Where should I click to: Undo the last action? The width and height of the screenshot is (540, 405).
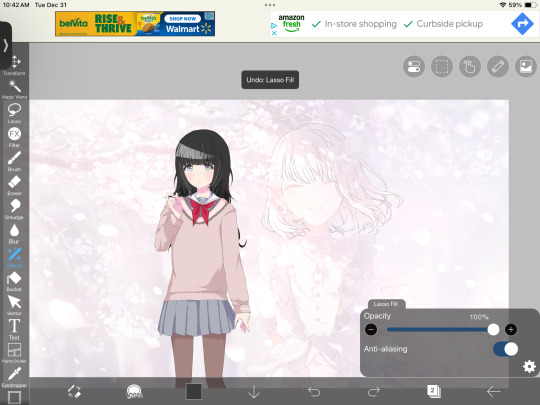pos(314,392)
